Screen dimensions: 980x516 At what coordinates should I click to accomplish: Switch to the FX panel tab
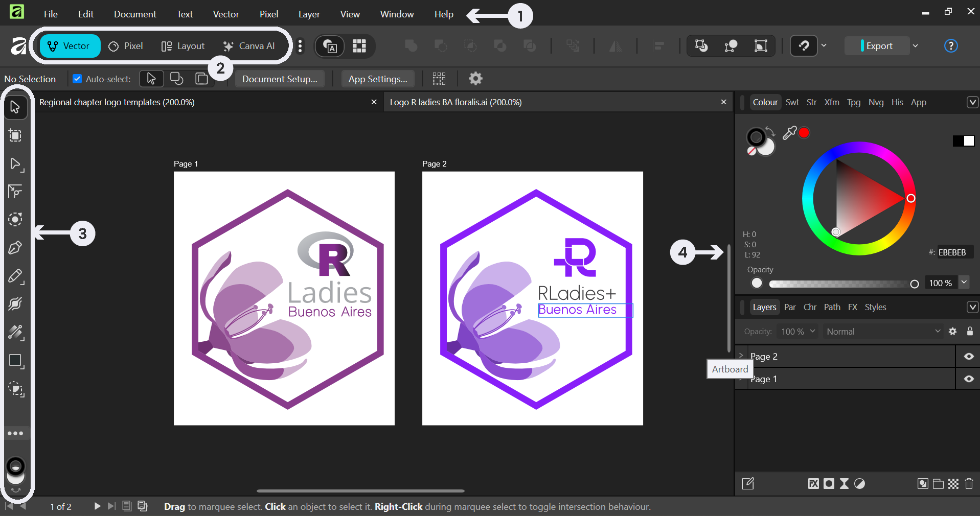tap(853, 307)
